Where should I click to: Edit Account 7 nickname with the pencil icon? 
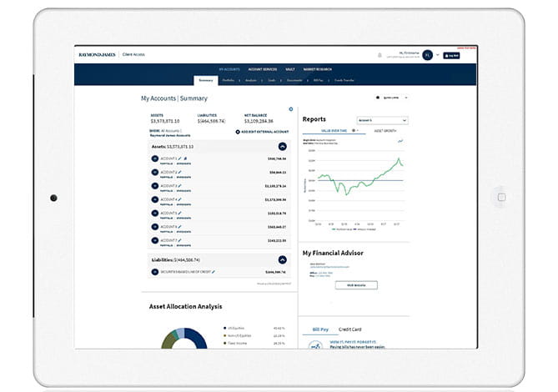[x=179, y=240]
